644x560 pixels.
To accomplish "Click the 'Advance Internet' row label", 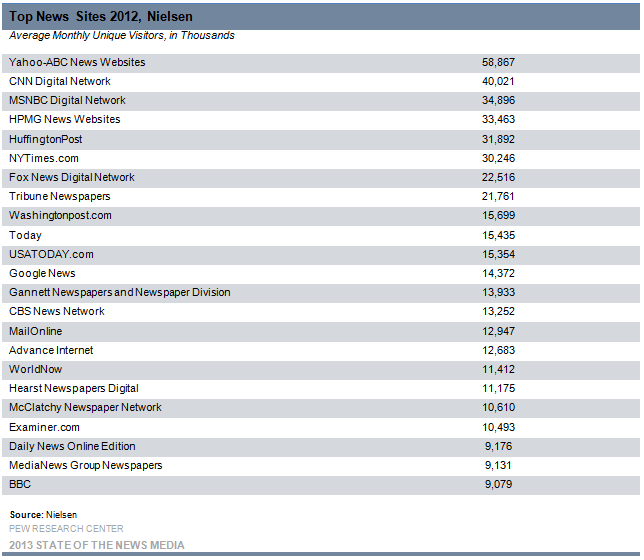I will tap(51, 350).
